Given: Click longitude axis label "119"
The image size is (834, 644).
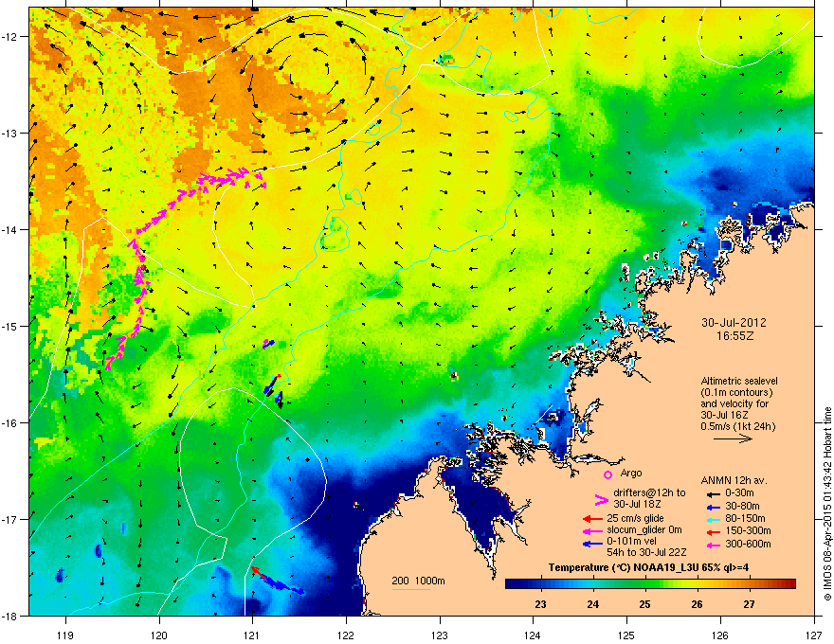Looking at the screenshot, I should click(x=65, y=635).
